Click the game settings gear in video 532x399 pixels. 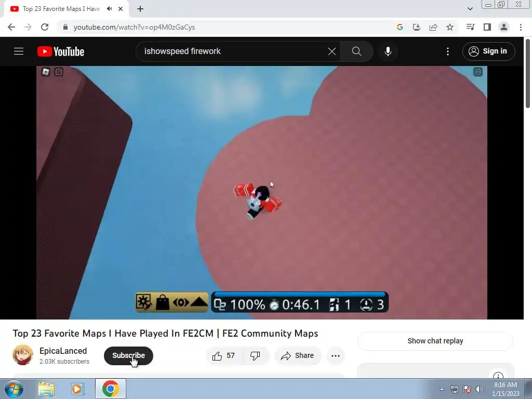click(144, 302)
